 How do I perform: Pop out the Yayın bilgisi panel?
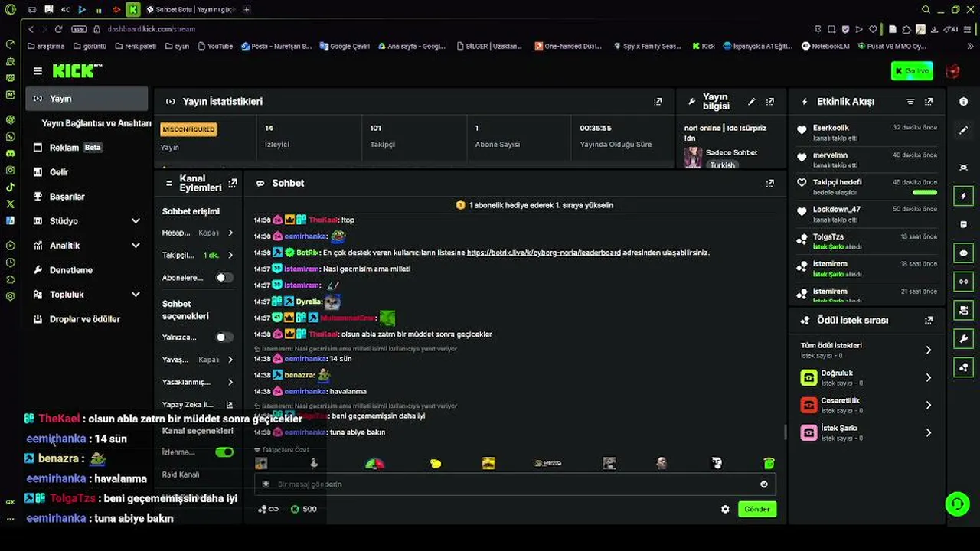770,101
